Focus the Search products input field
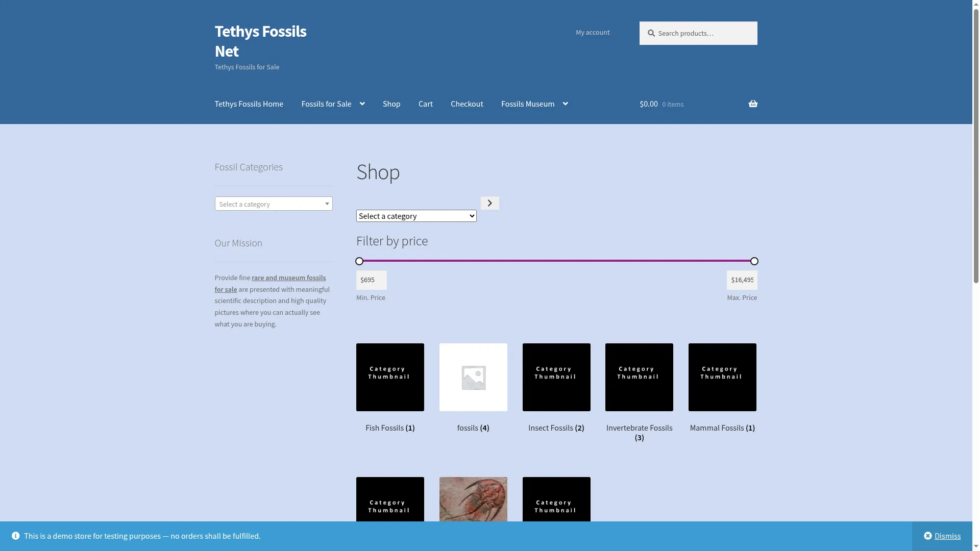980x551 pixels. tap(698, 33)
